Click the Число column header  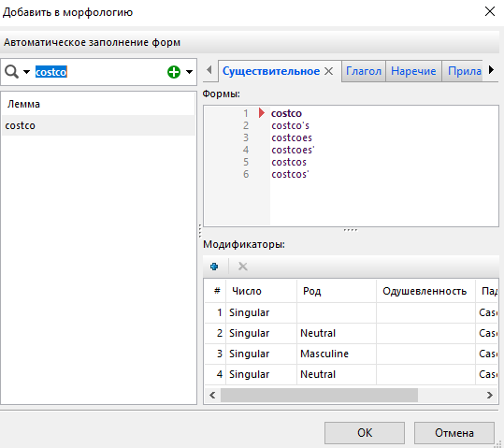click(x=261, y=291)
